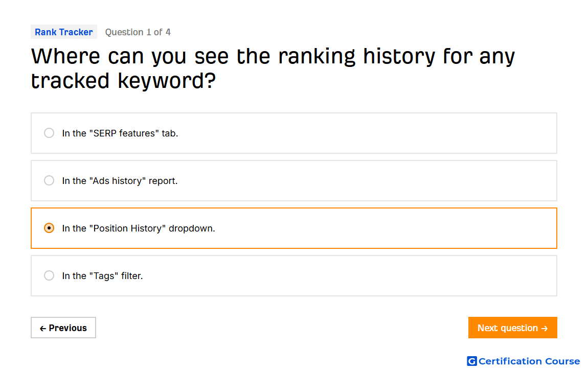This screenshot has width=588, height=371.
Task: Click the answer text In the "Tags" filter.
Action: pos(102,276)
